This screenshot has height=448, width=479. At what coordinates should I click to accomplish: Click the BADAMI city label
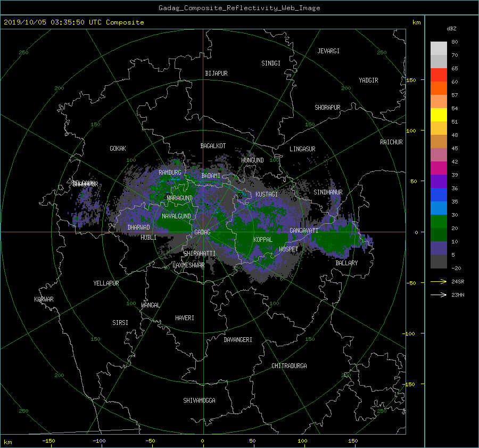pyautogui.click(x=211, y=176)
